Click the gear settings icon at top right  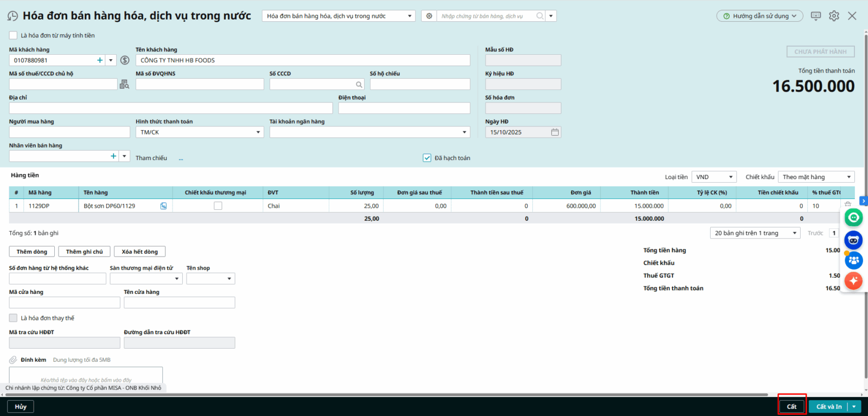[834, 16]
